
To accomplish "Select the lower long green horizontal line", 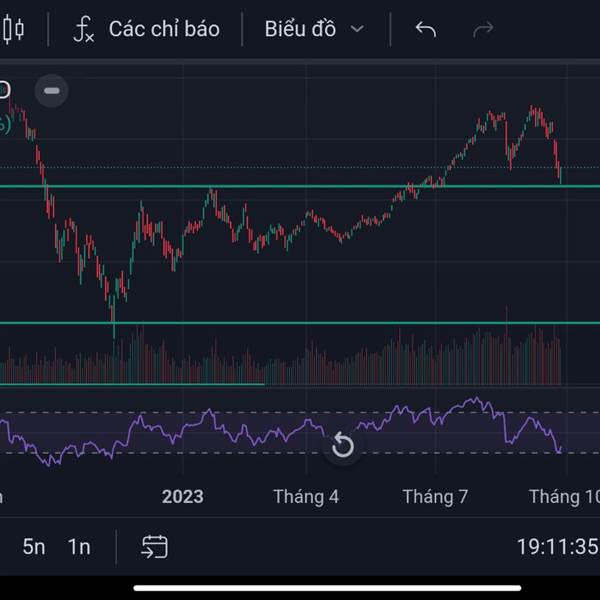I will [x=300, y=323].
